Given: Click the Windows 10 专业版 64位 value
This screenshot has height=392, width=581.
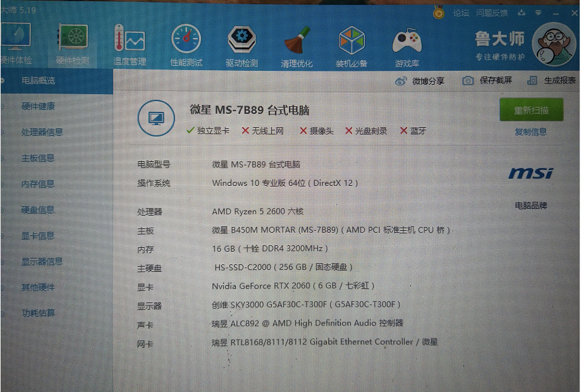Looking at the screenshot, I should (x=285, y=183).
